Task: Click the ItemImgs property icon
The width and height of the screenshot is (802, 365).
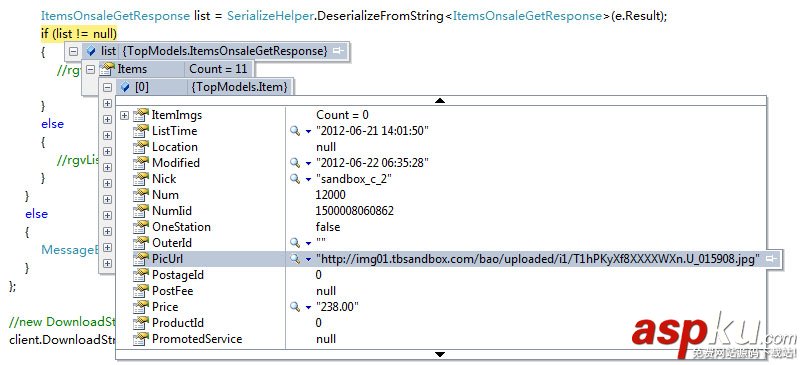Action: click(141, 115)
